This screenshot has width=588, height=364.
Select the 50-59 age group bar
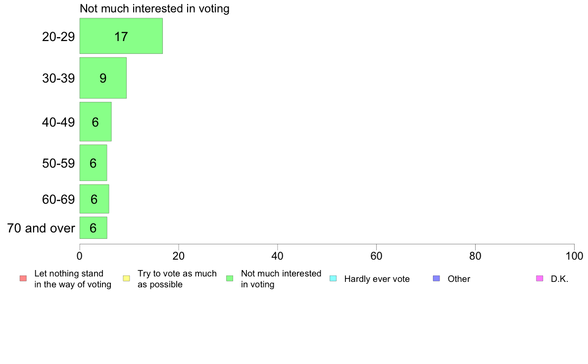point(94,163)
